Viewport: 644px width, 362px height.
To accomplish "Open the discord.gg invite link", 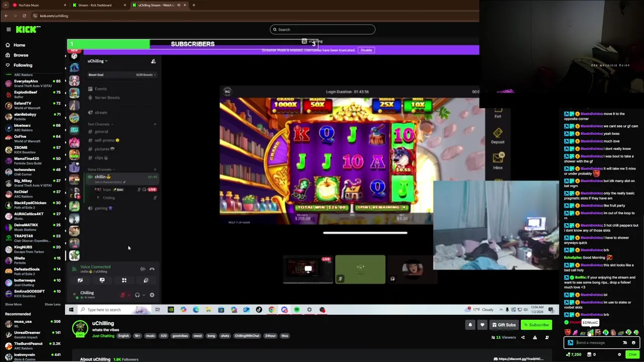I will pos(519,359).
